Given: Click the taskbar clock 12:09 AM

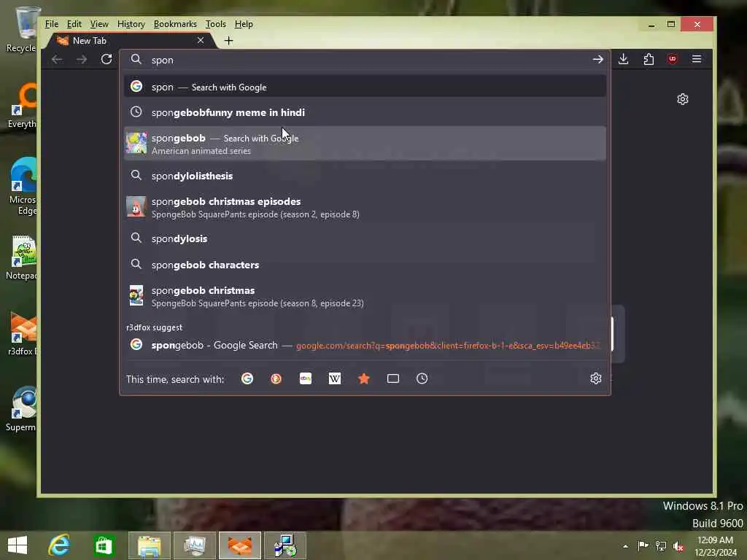Looking at the screenshot, I should (x=716, y=545).
